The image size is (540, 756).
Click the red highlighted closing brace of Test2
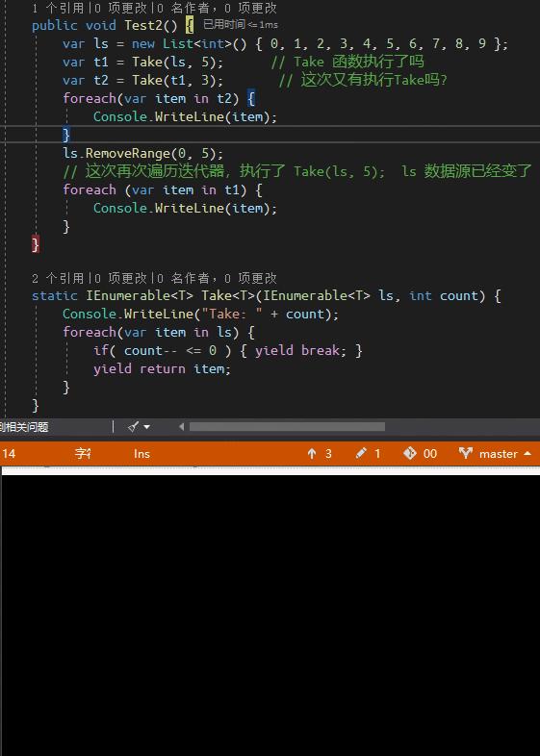pos(36,244)
